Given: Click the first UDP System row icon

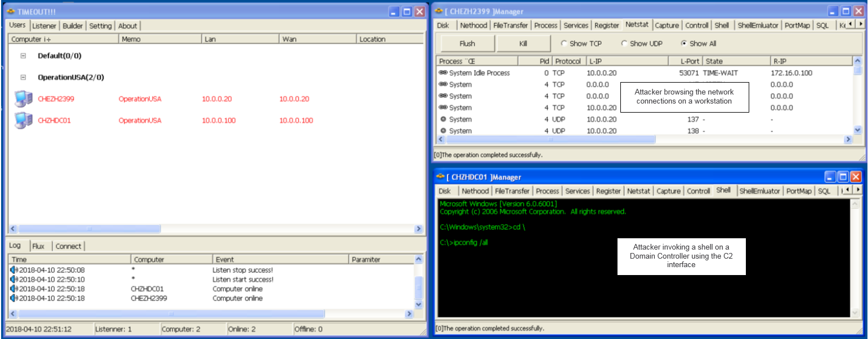Looking at the screenshot, I should coord(443,119).
